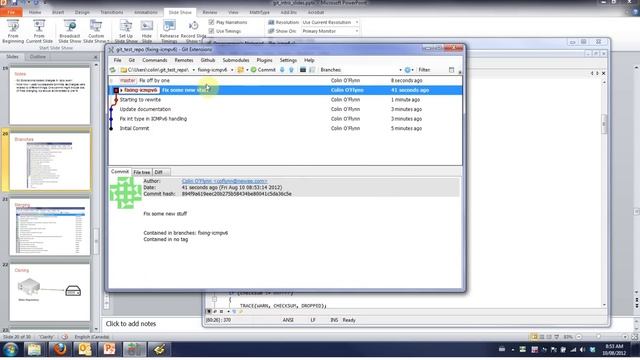This screenshot has width=640, height=360.
Task: Open Remotes menu in Git Extensions
Action: pos(184,60)
